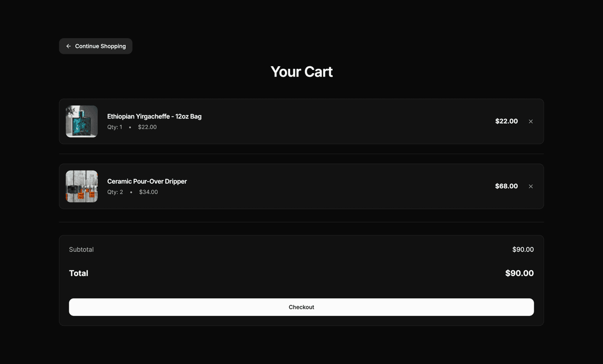Click the Subtotal row in order summary
Viewport: 603px width, 364px height.
tap(81, 249)
